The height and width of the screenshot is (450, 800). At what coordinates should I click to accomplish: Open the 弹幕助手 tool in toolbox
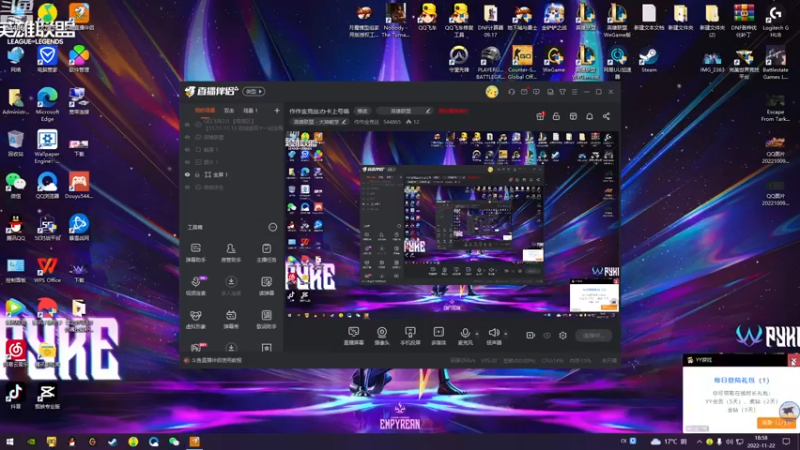(x=195, y=253)
